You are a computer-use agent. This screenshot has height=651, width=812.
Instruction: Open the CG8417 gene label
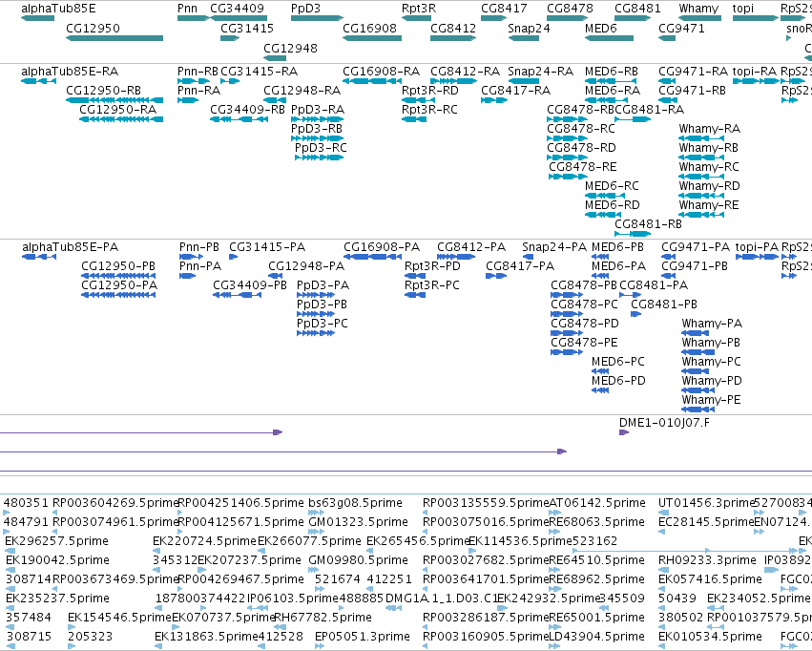(504, 9)
